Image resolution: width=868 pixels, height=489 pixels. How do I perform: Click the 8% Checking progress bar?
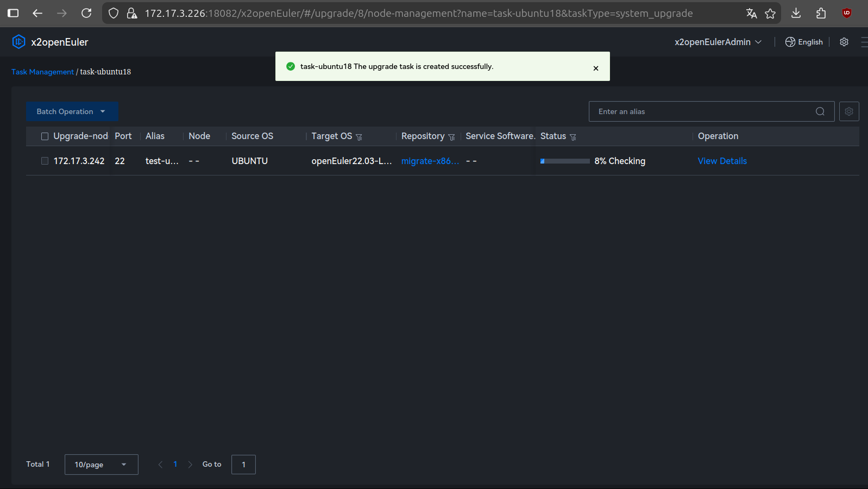coord(565,161)
